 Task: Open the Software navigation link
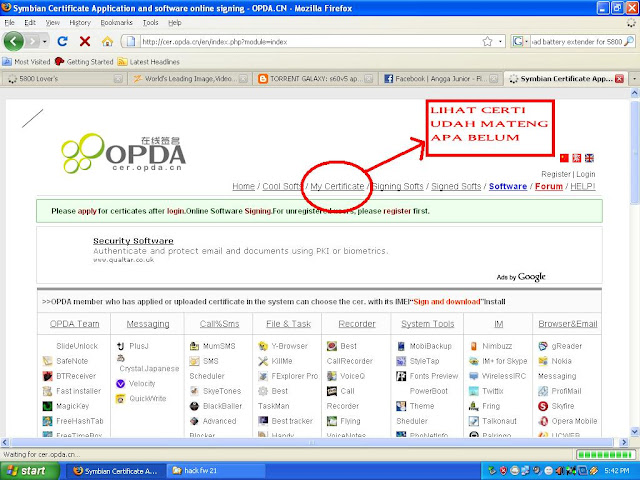point(508,186)
